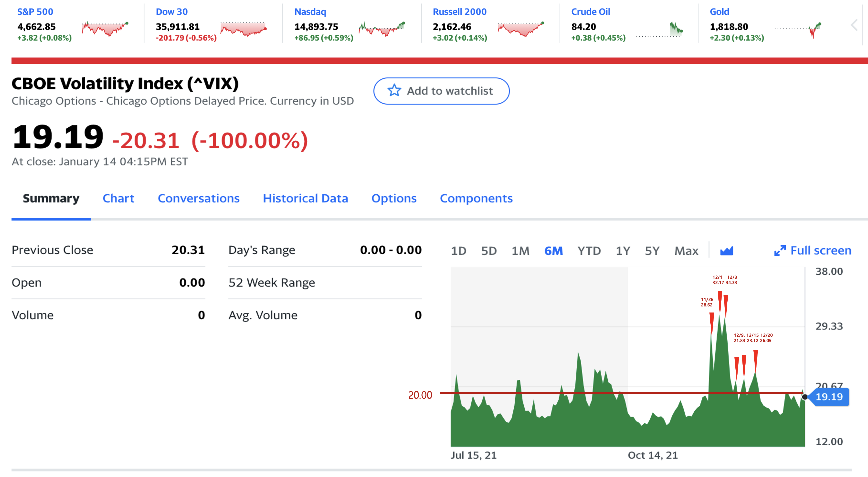Click the Dow 30 mini chart

click(x=243, y=29)
